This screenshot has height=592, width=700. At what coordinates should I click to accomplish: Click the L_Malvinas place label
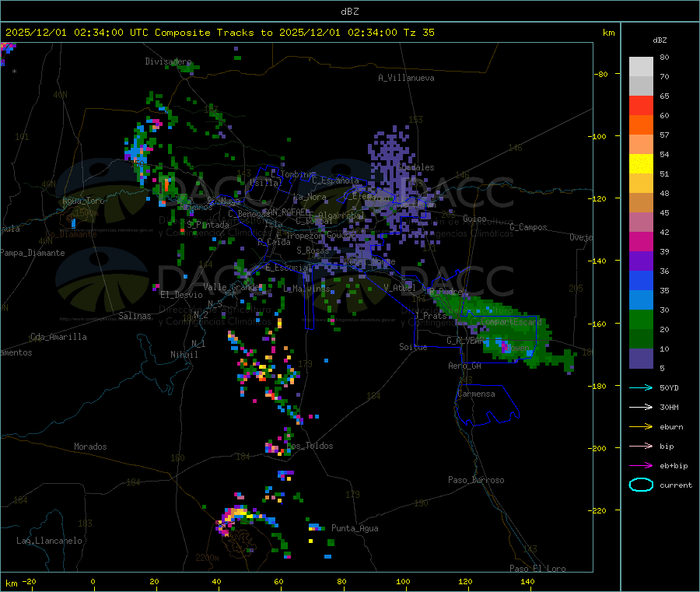(306, 289)
